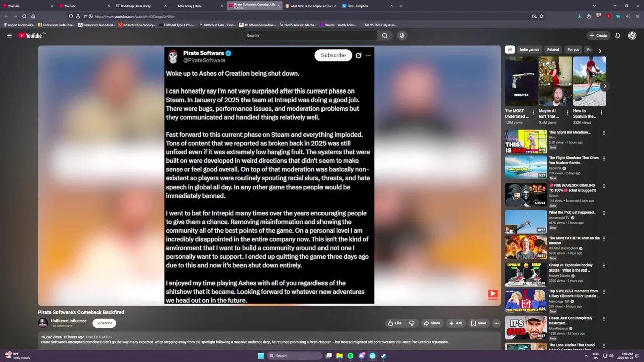Advance Shorts shelf with next arrow
The width and height of the screenshot is (644, 362).
click(x=605, y=86)
